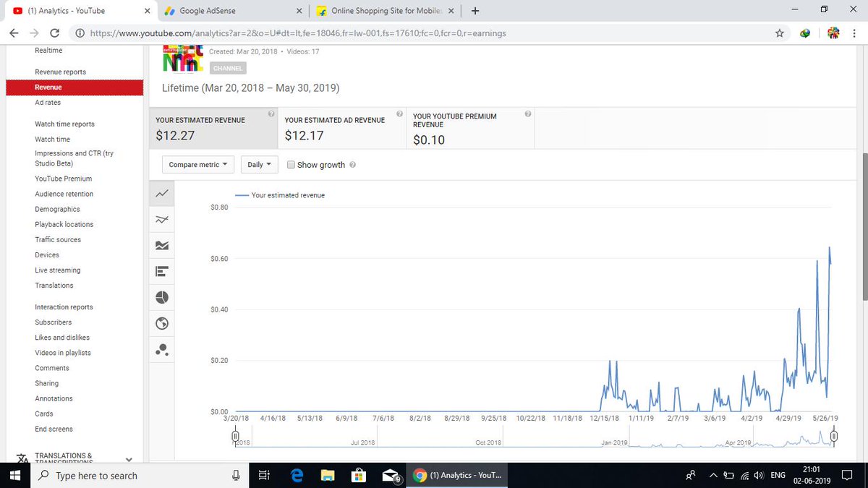
Task: Select the interactive map globe icon
Action: [x=162, y=323]
